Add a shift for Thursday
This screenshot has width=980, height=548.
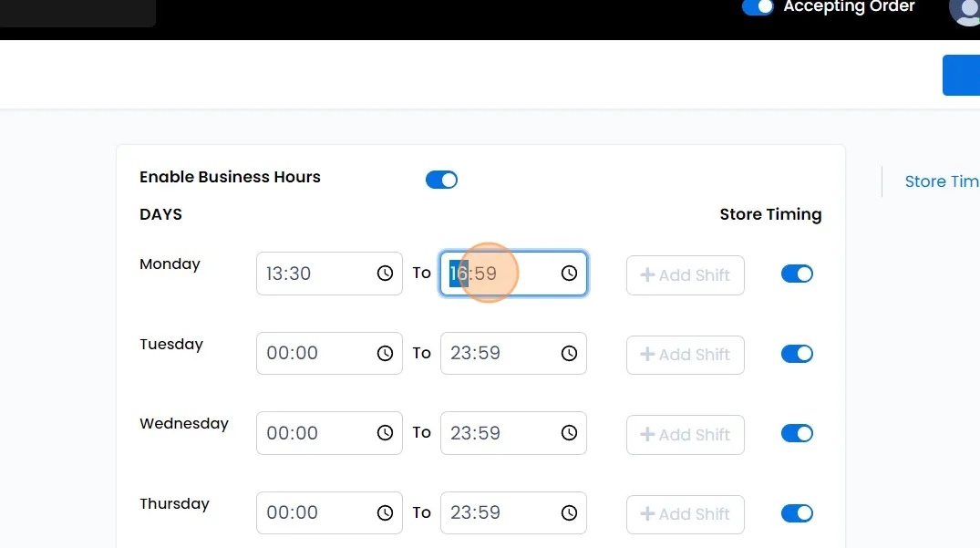click(x=685, y=513)
